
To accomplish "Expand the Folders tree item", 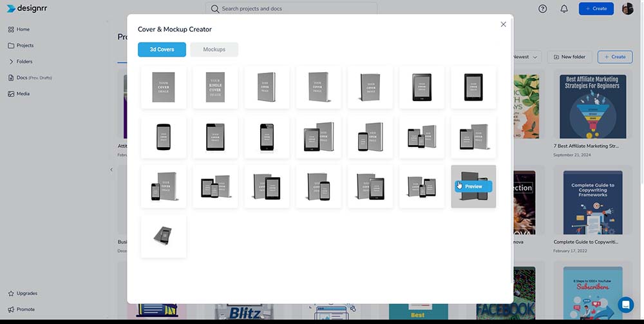I will tap(12, 62).
